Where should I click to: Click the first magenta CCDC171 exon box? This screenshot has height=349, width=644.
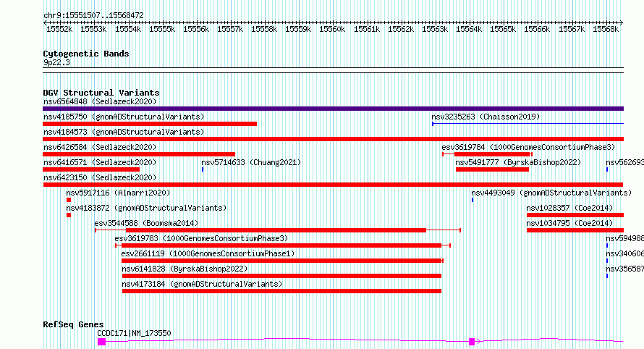coord(101,342)
